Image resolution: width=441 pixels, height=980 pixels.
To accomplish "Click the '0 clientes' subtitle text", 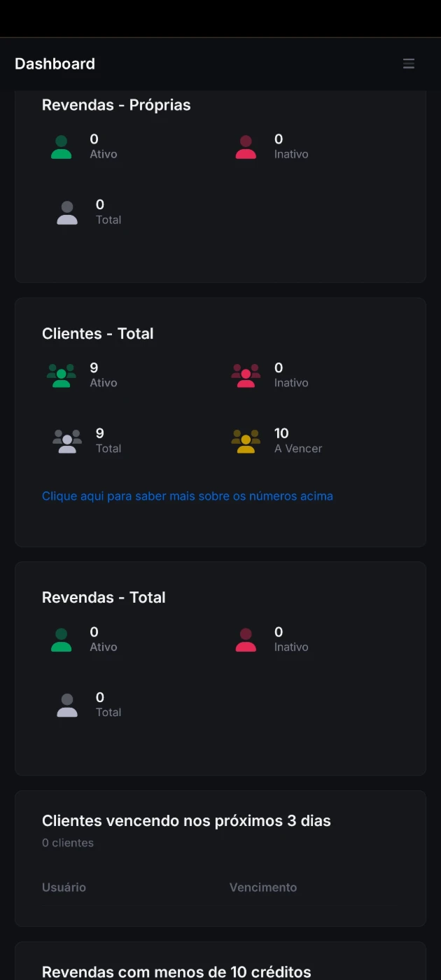I will (68, 843).
